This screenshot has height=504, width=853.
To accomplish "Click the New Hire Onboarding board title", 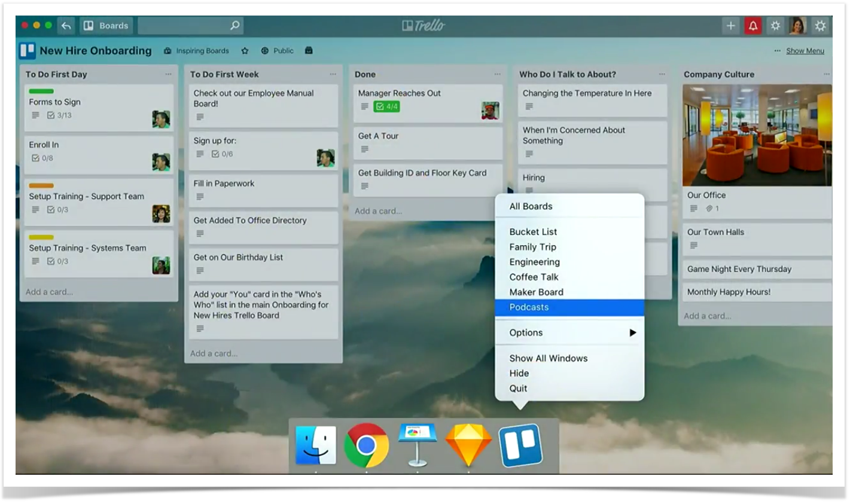I will point(96,51).
